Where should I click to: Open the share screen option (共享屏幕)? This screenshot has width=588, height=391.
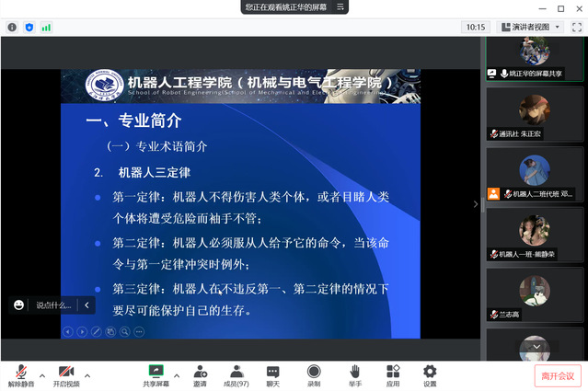(x=156, y=372)
